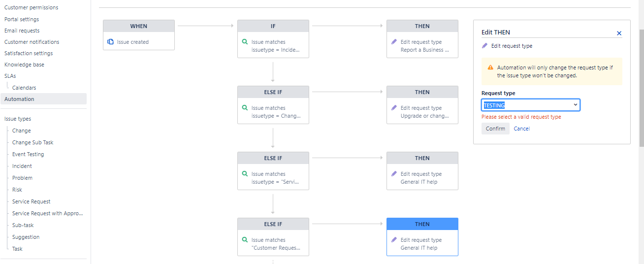Select the Event Testing issue type
The width and height of the screenshot is (644, 264).
click(x=28, y=154)
